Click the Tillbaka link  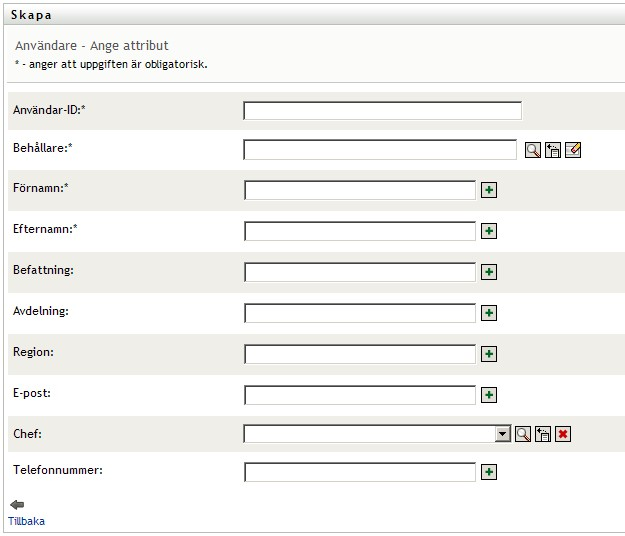point(27,521)
